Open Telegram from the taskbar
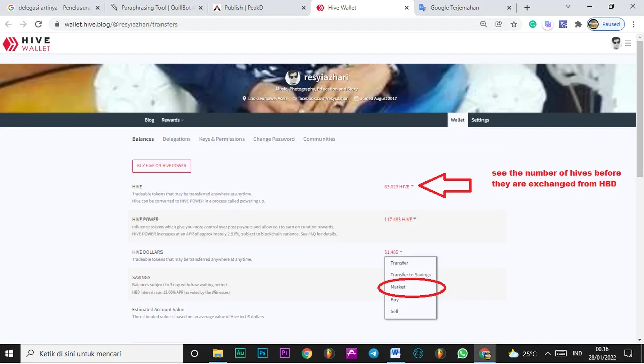This screenshot has height=364, width=644. tap(373, 353)
